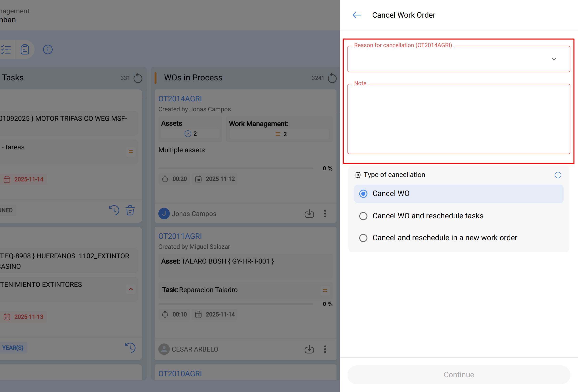Click the circled info icon in the toolbar

point(48,49)
